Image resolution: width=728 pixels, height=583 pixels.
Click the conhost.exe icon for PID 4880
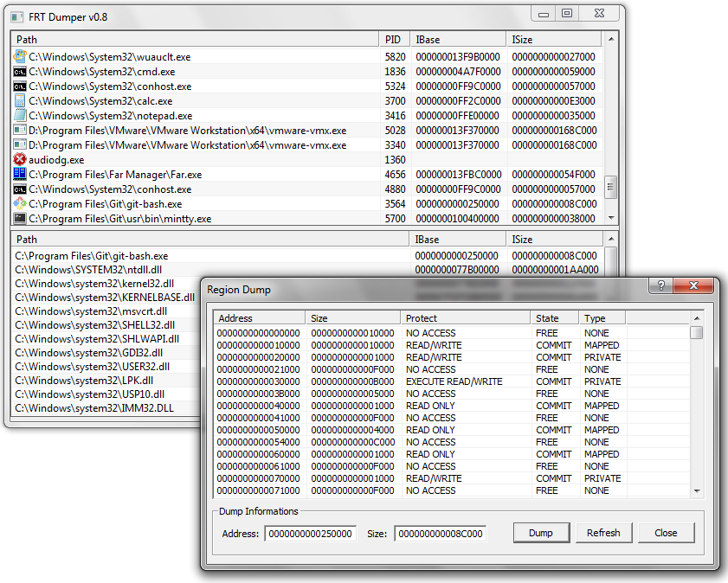click(x=20, y=189)
